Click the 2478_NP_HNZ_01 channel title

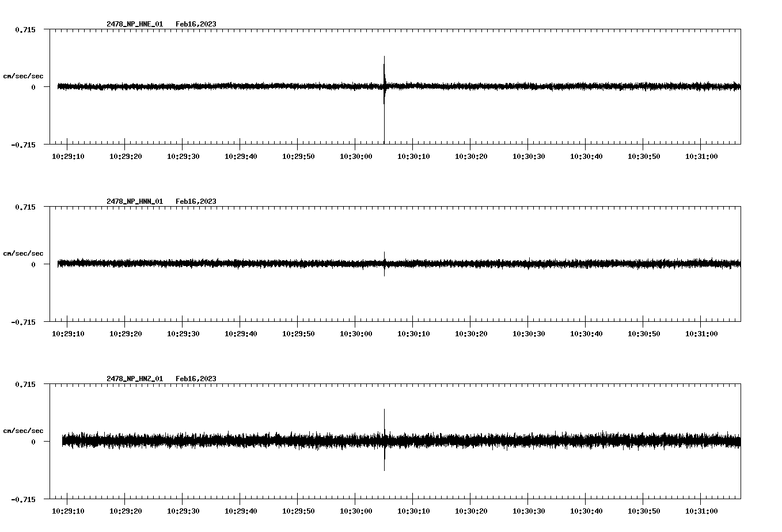135,379
